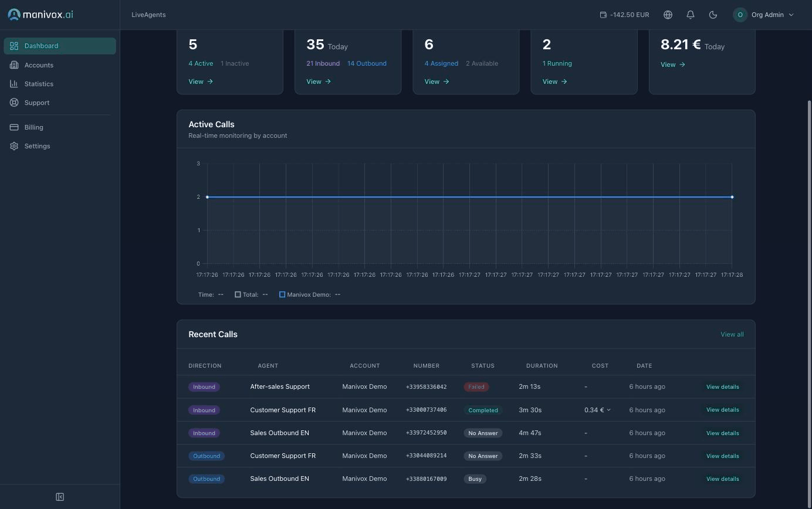View details for +33044089214 call

point(722,456)
